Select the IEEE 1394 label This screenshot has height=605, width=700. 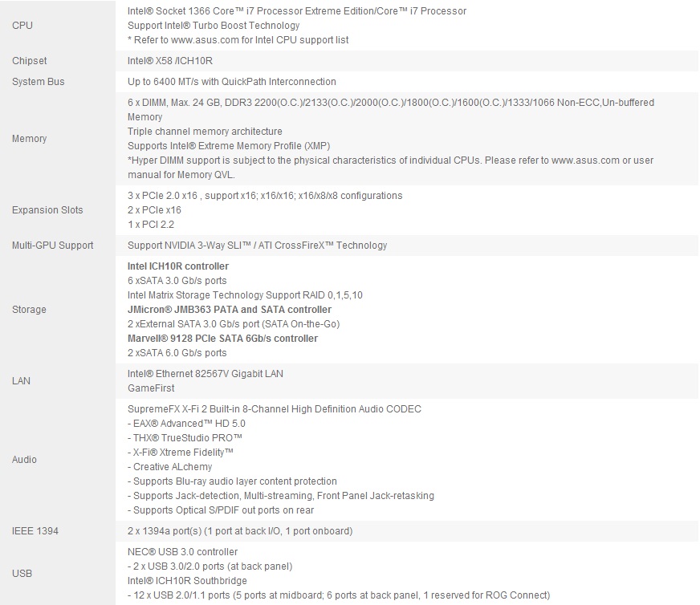(x=35, y=531)
